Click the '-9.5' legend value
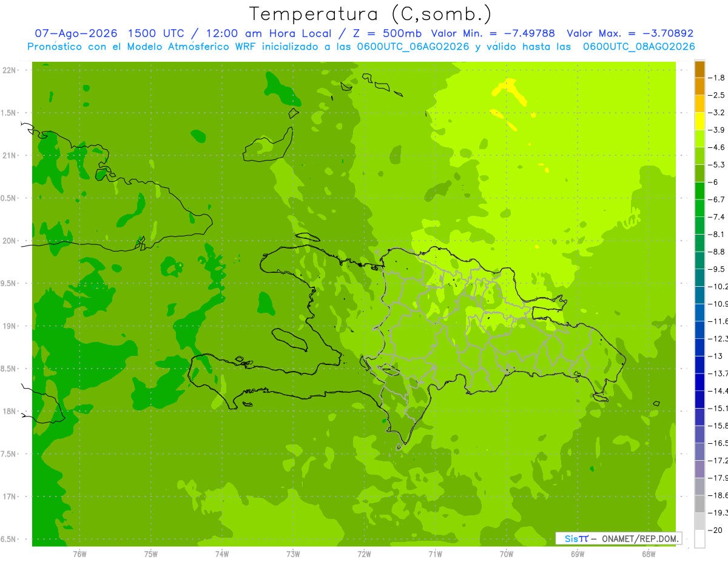This screenshot has width=728, height=562. tap(717, 269)
